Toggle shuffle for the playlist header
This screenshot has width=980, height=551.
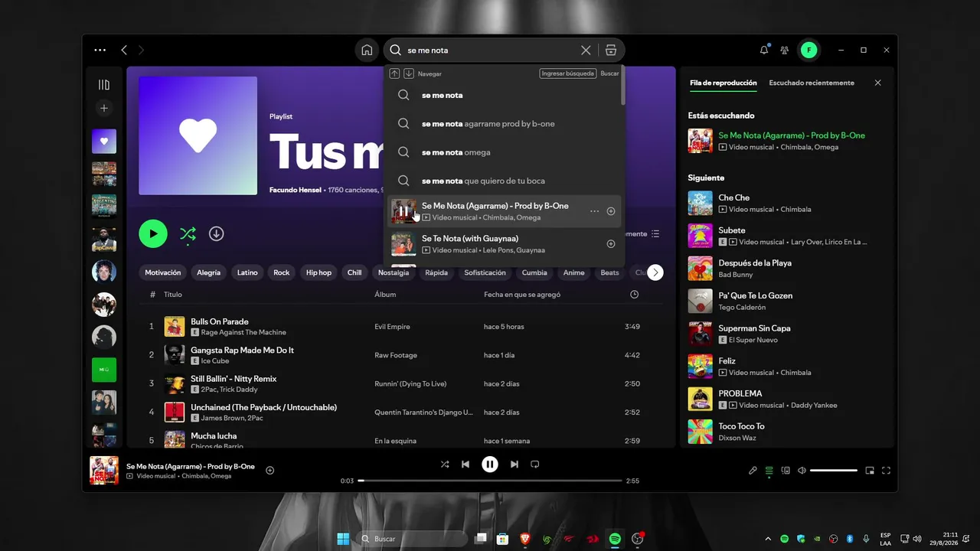pos(188,234)
